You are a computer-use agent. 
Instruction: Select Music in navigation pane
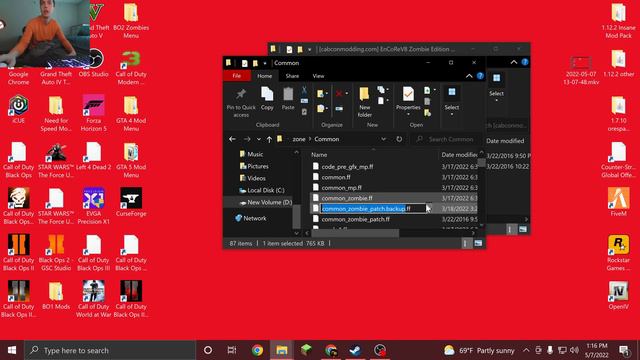[251, 154]
